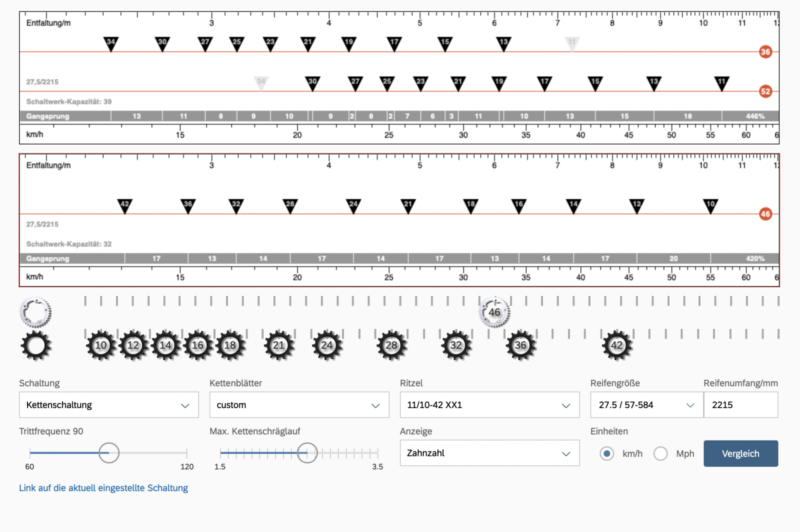Select the 10-tooth sprocket icon
The height and width of the screenshot is (532, 800).
pyautogui.click(x=101, y=345)
